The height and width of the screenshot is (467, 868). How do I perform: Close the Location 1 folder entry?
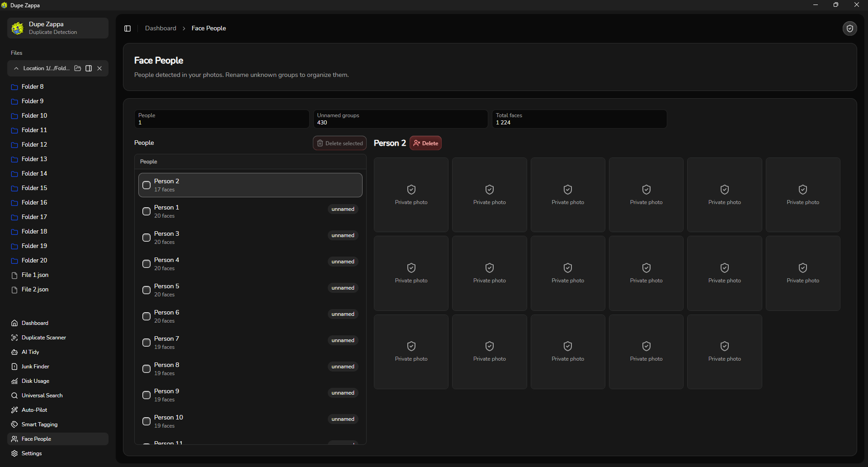tap(99, 68)
